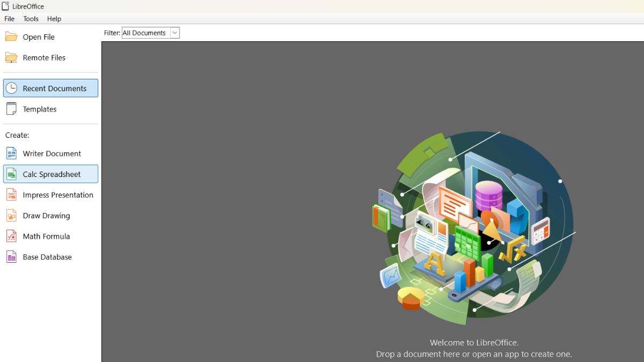Click the Base Database icon
Image resolution: width=644 pixels, height=362 pixels.
[x=11, y=257]
